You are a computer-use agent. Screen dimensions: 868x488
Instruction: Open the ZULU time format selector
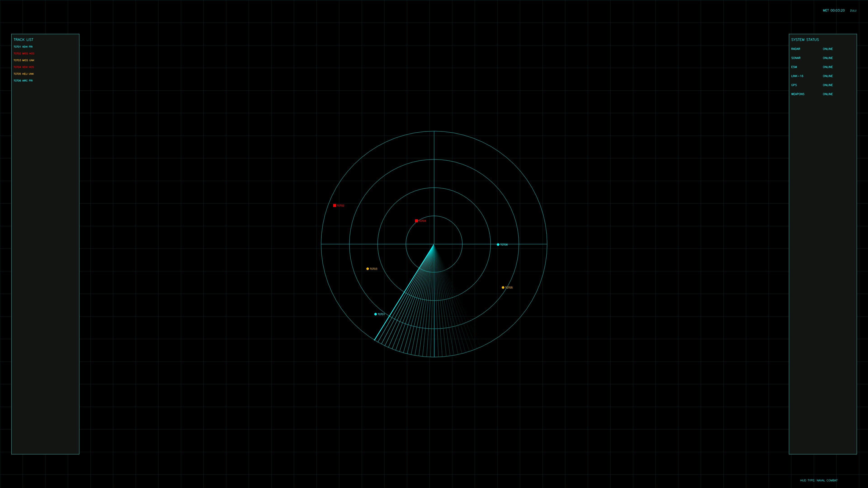pos(853,11)
